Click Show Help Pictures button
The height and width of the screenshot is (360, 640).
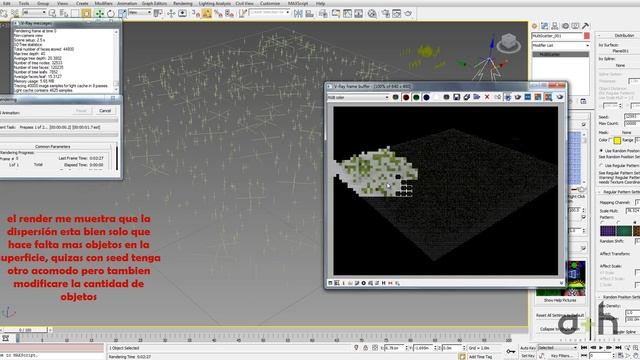point(560,300)
